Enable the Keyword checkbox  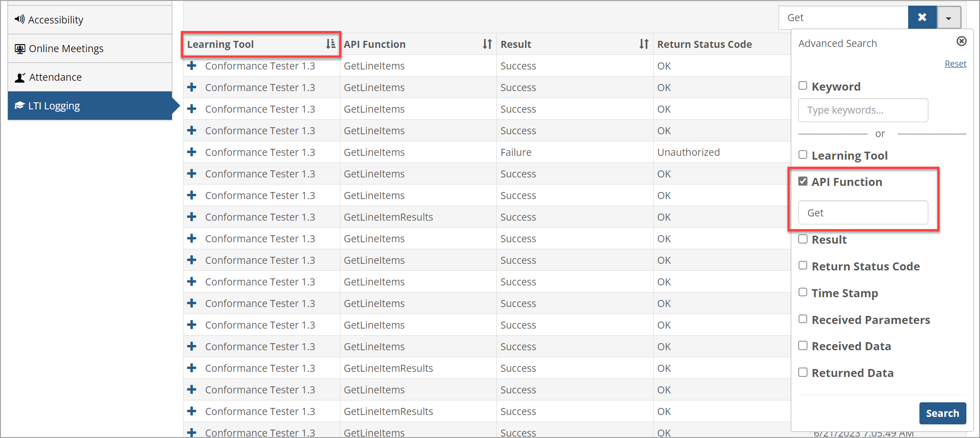click(x=803, y=85)
